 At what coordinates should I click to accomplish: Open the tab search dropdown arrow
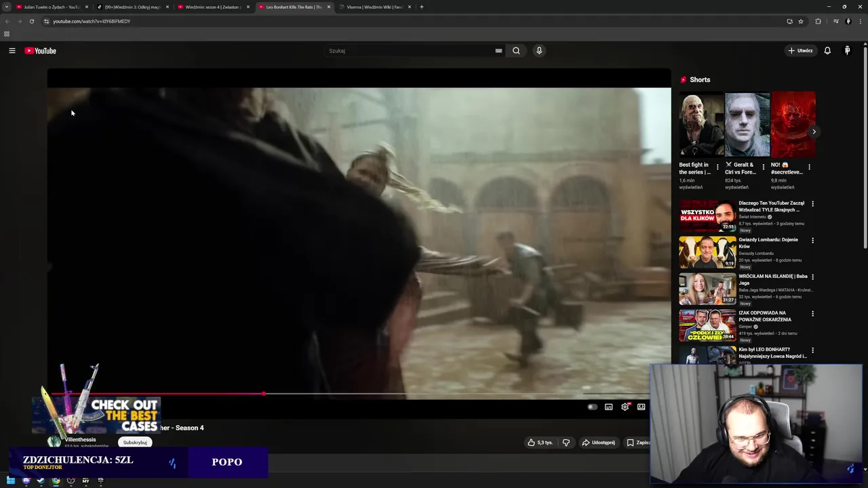pos(7,7)
